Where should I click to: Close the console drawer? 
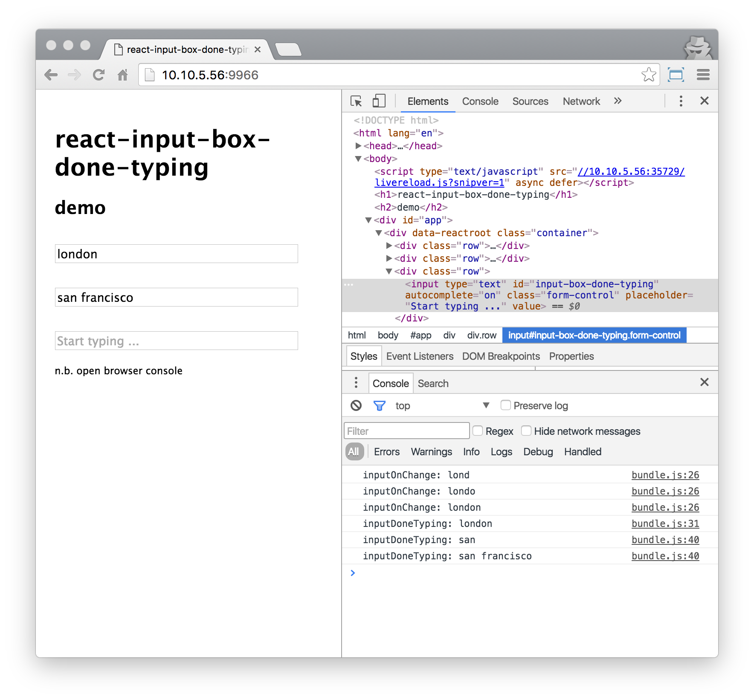[x=705, y=382]
